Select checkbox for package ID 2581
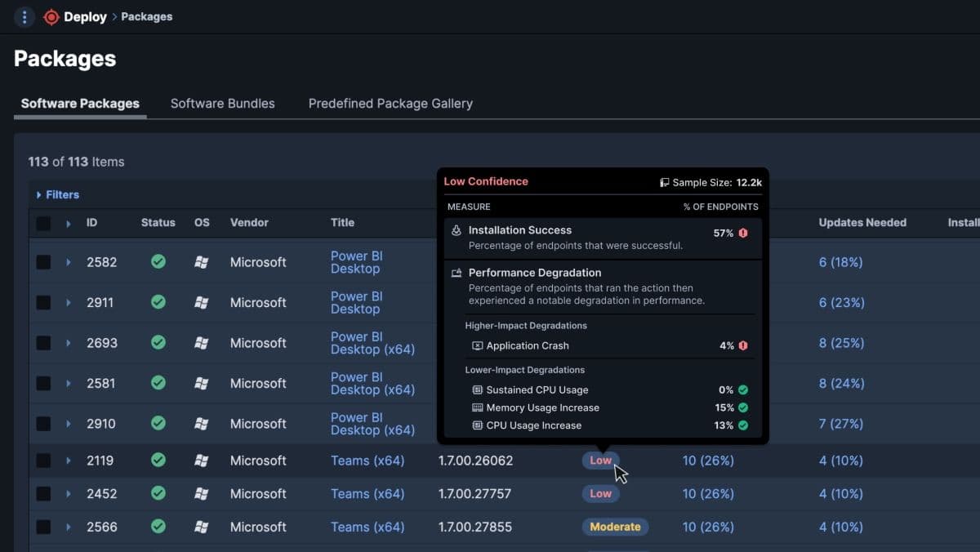This screenshot has height=552, width=980. point(43,383)
